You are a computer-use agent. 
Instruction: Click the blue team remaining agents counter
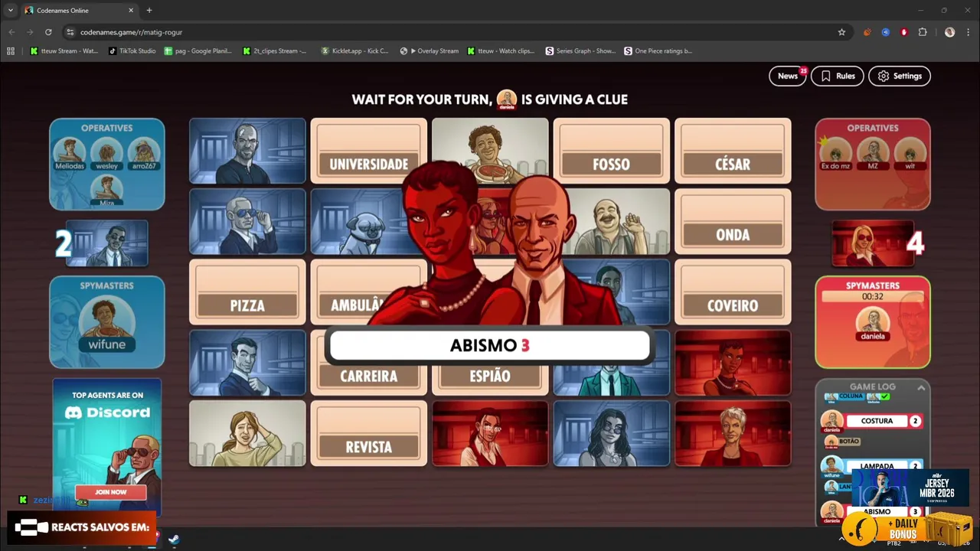101,243
